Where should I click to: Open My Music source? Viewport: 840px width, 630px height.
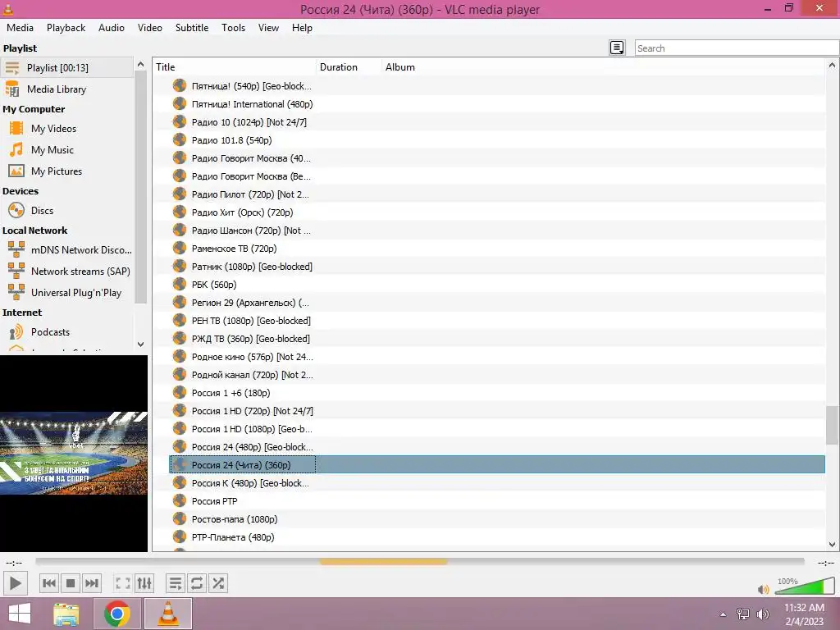[66, 150]
